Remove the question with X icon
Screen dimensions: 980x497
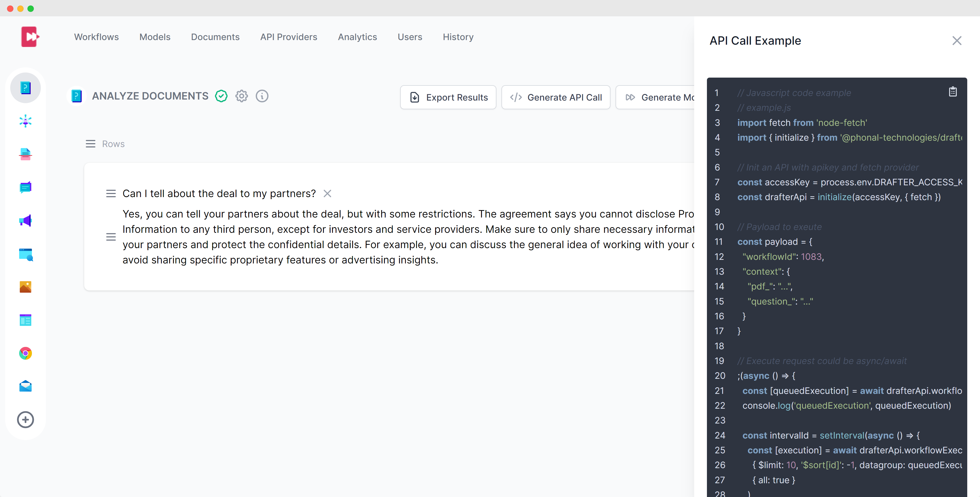(327, 194)
